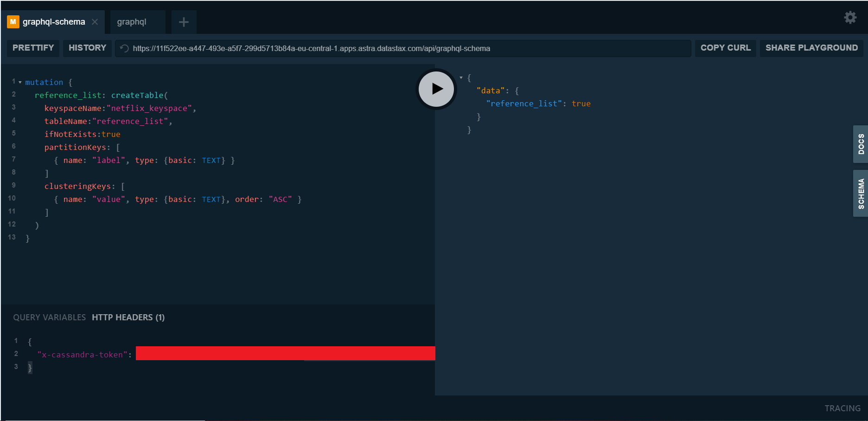This screenshot has width=868, height=421.
Task: Open the DOCS panel on the right edge
Action: 861,144
